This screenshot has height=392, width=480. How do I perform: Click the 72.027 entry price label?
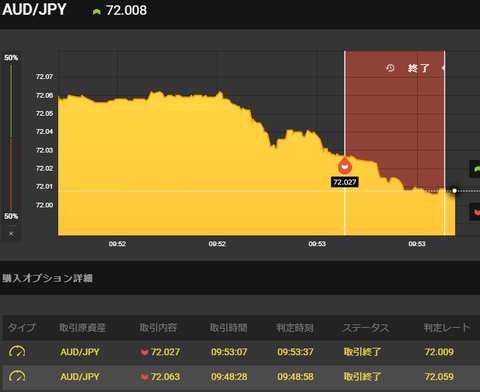point(345,182)
